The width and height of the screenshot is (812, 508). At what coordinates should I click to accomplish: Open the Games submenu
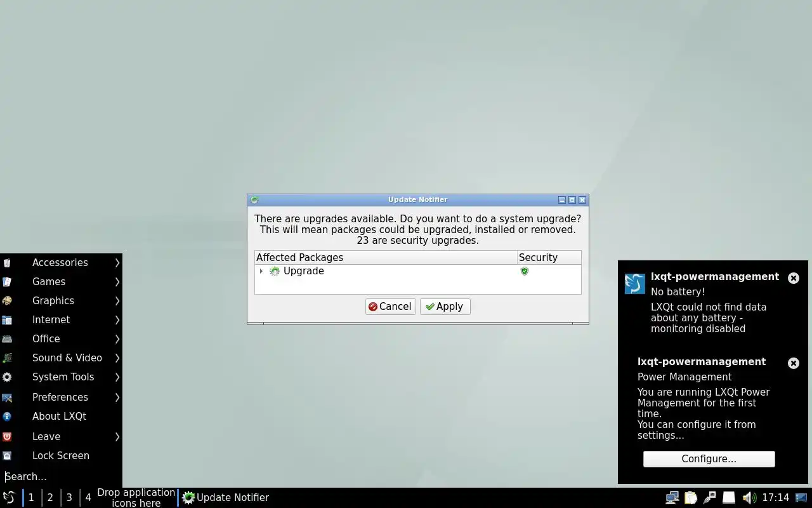pos(61,281)
